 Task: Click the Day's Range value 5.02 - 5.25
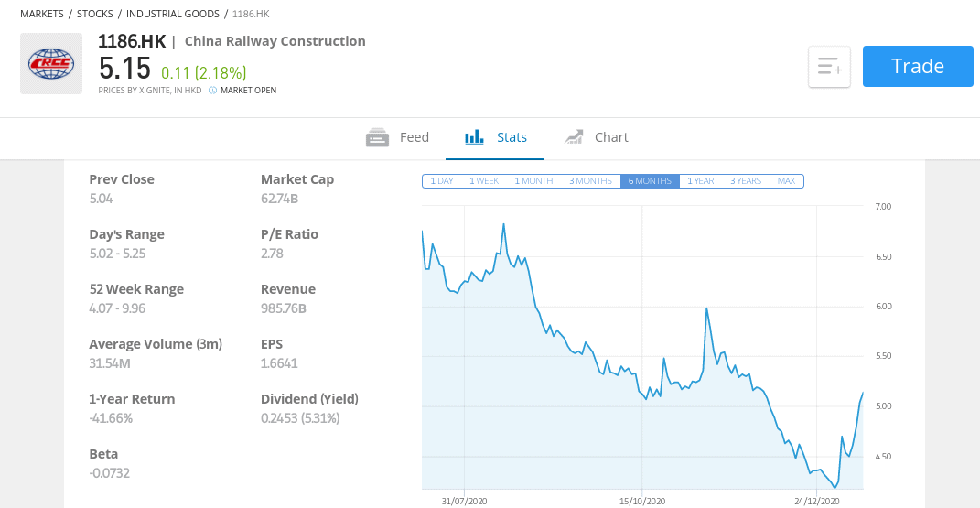click(117, 254)
